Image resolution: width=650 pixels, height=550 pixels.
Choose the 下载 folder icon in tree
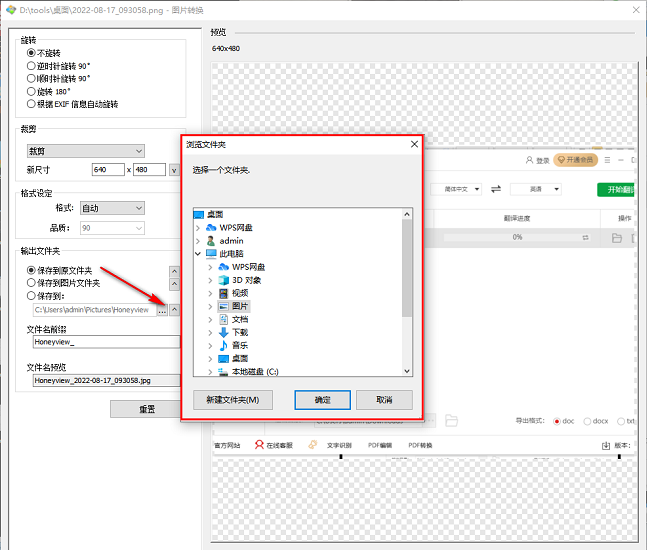coord(224,332)
